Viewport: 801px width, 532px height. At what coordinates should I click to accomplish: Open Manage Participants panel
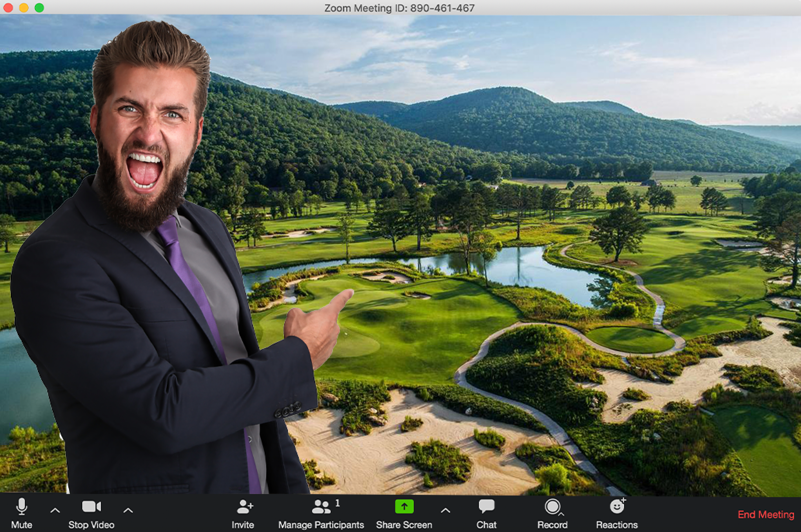[x=321, y=513]
